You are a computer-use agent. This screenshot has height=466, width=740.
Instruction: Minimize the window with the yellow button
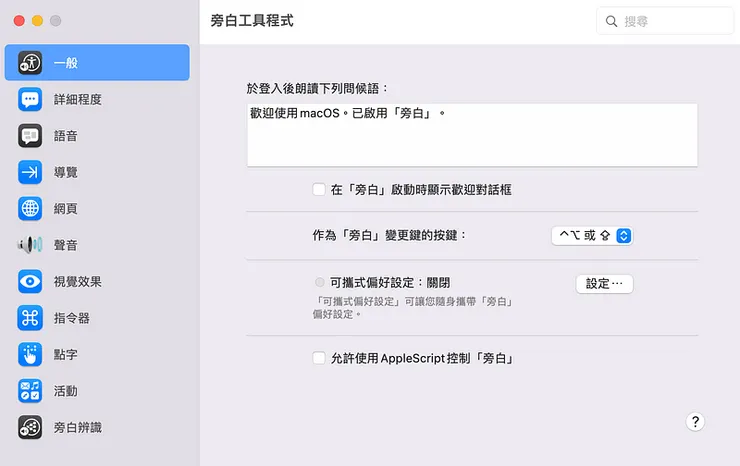37,21
